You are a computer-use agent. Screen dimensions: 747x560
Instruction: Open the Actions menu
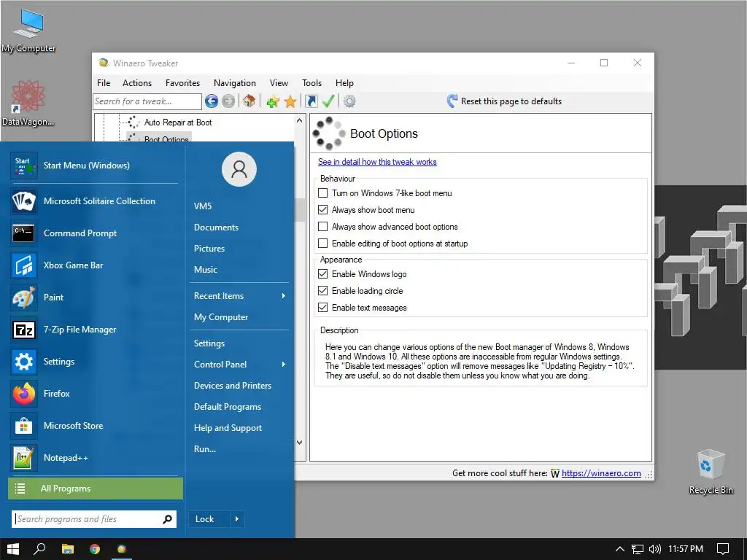pyautogui.click(x=137, y=83)
